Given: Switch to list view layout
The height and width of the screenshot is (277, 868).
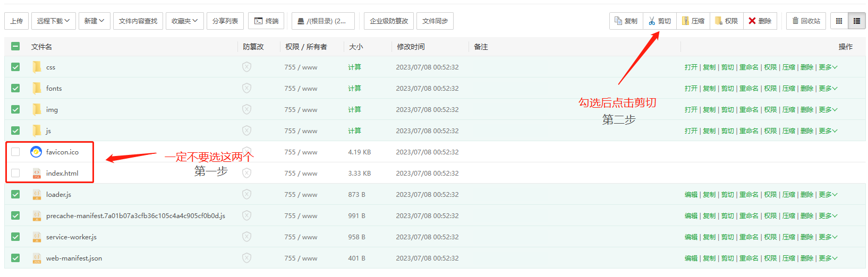Looking at the screenshot, I should pyautogui.click(x=856, y=21).
